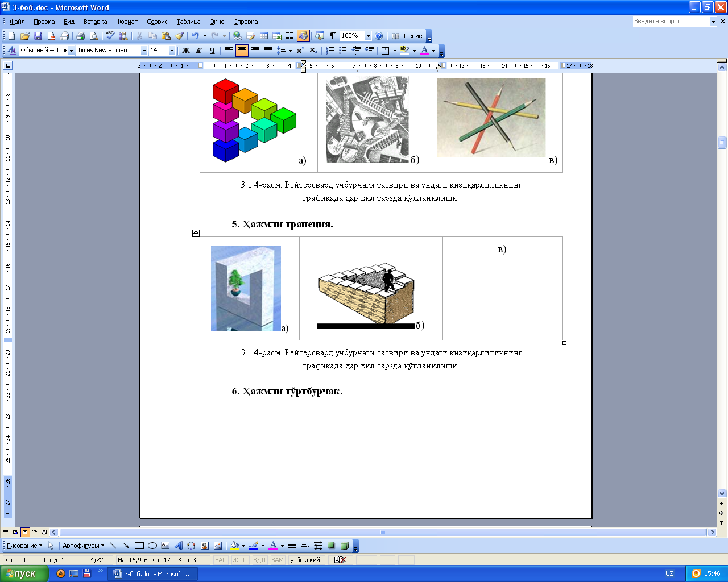Expand the Times New Roman font list
The width and height of the screenshot is (728, 582).
click(144, 51)
